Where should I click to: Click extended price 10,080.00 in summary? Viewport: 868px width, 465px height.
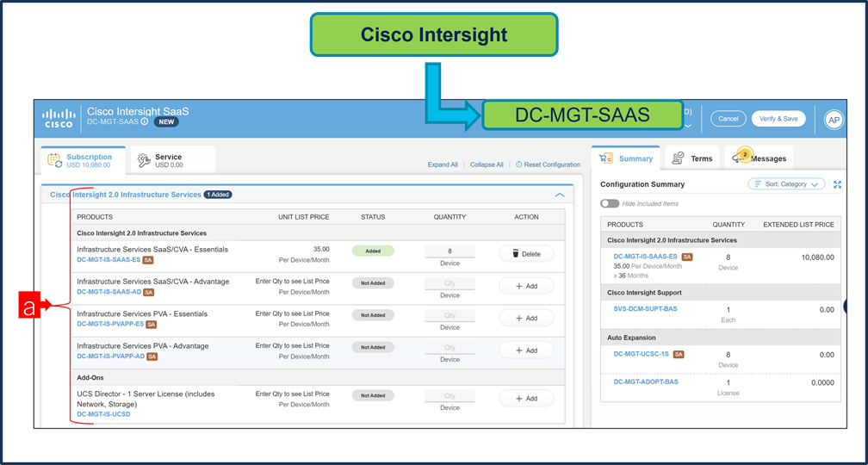click(x=817, y=257)
